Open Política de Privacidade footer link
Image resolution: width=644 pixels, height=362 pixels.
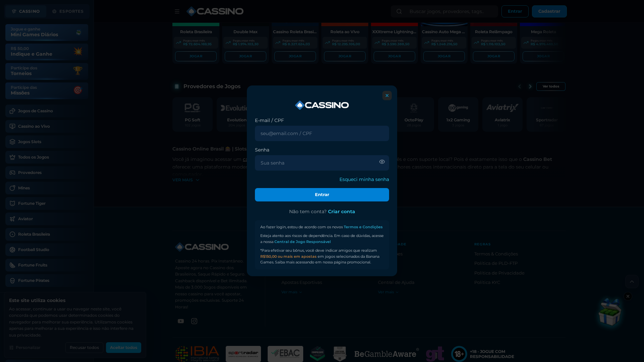[499, 273]
